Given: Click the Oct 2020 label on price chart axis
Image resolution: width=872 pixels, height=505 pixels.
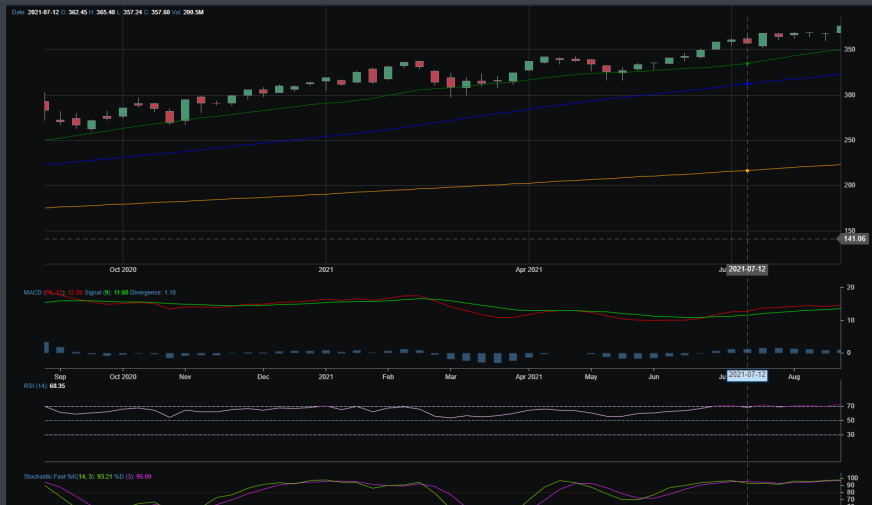Looking at the screenshot, I should pos(123,269).
